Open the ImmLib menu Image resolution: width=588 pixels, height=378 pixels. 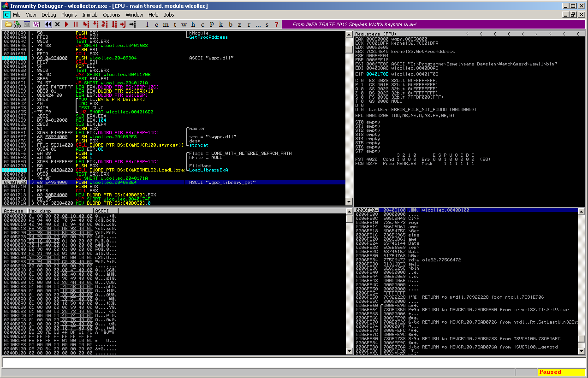pyautogui.click(x=90, y=15)
